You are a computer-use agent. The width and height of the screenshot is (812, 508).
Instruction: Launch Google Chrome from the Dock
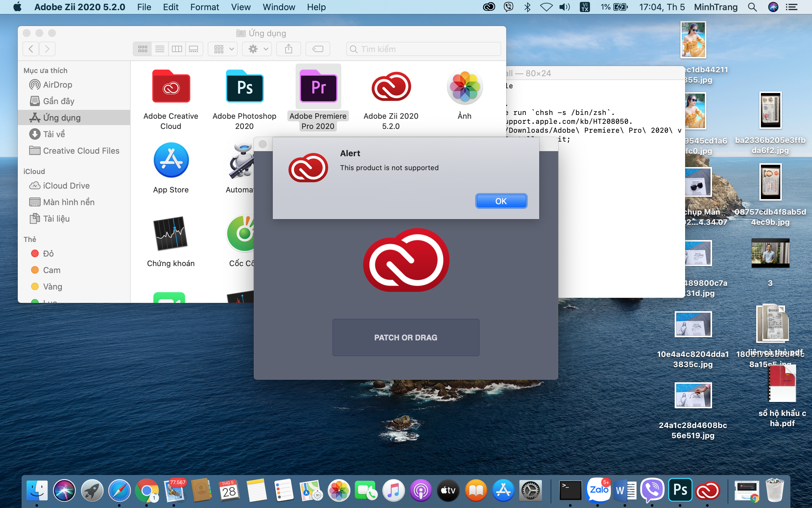click(x=147, y=491)
